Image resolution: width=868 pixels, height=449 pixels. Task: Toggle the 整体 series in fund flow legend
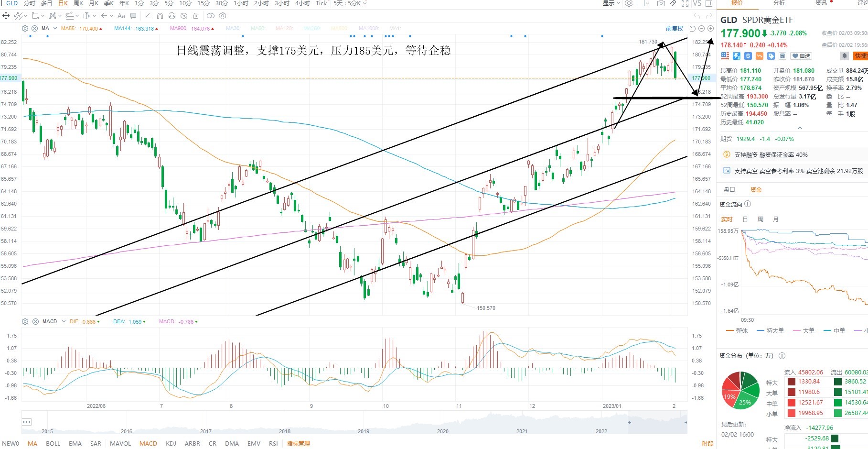[x=737, y=330]
